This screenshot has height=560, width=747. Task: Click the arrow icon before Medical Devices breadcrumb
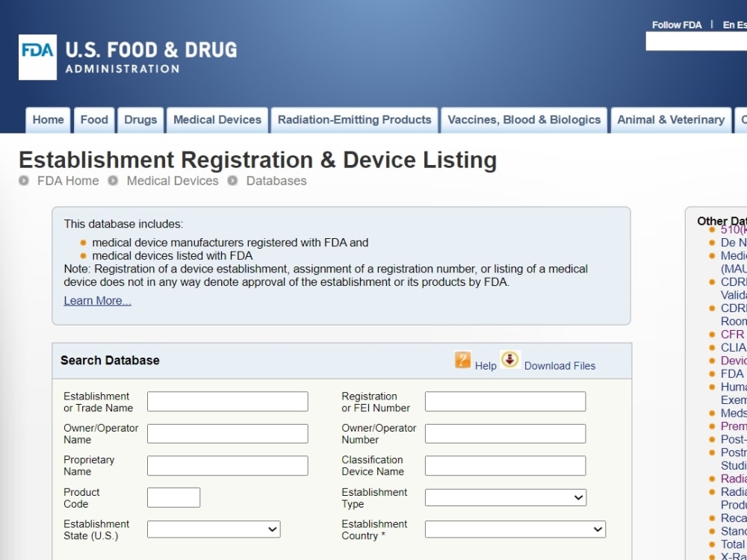pos(112,181)
